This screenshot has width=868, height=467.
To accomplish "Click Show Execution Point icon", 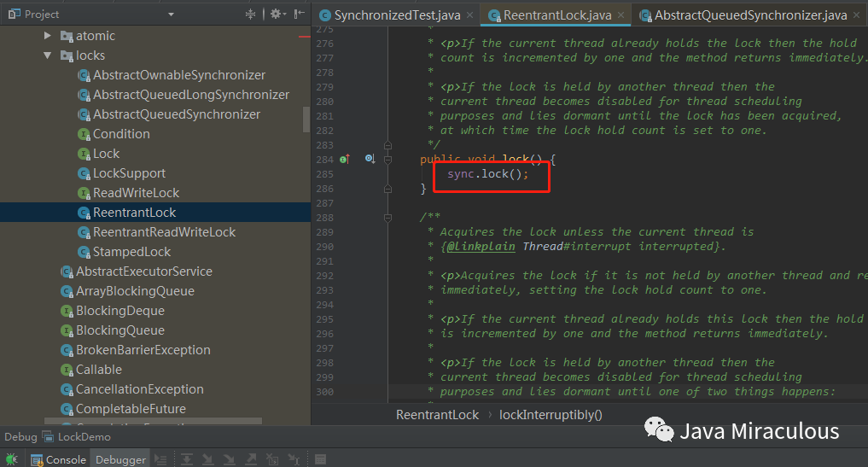I will tap(160, 459).
